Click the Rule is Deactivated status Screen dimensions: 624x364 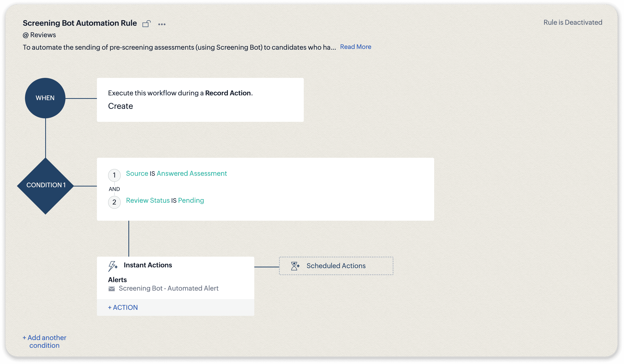click(573, 22)
